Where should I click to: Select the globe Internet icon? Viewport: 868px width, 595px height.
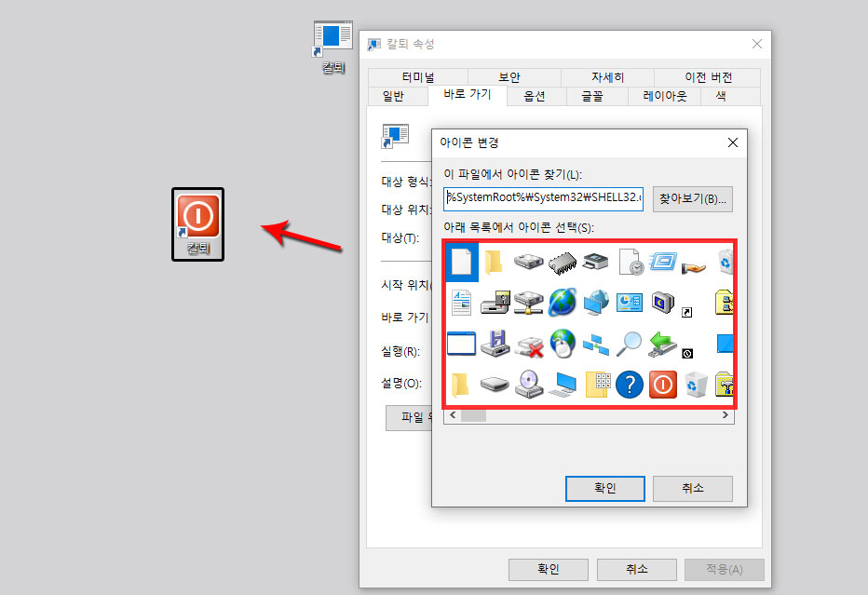[x=563, y=301]
